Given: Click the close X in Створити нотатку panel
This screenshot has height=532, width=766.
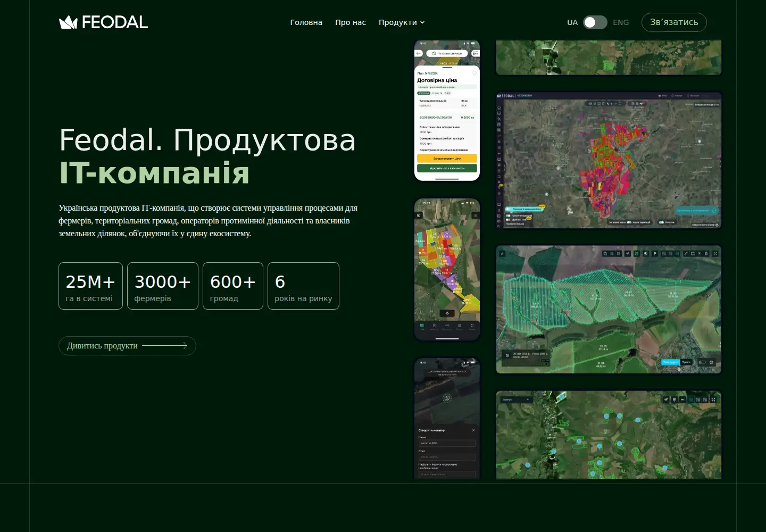Looking at the screenshot, I should point(473,430).
